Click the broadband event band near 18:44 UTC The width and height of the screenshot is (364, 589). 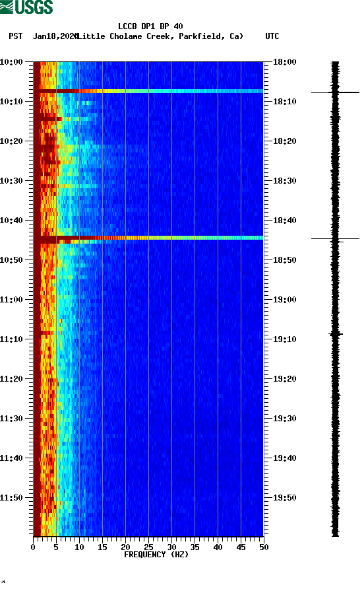(x=148, y=238)
